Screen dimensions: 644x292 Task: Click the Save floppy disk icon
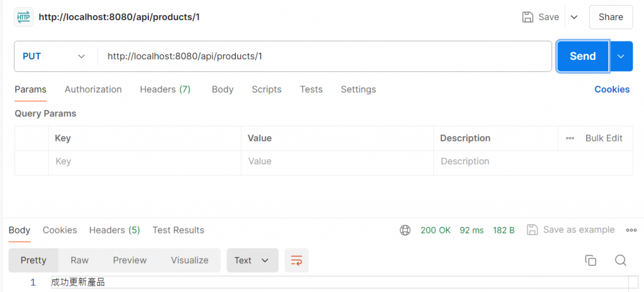(528, 17)
